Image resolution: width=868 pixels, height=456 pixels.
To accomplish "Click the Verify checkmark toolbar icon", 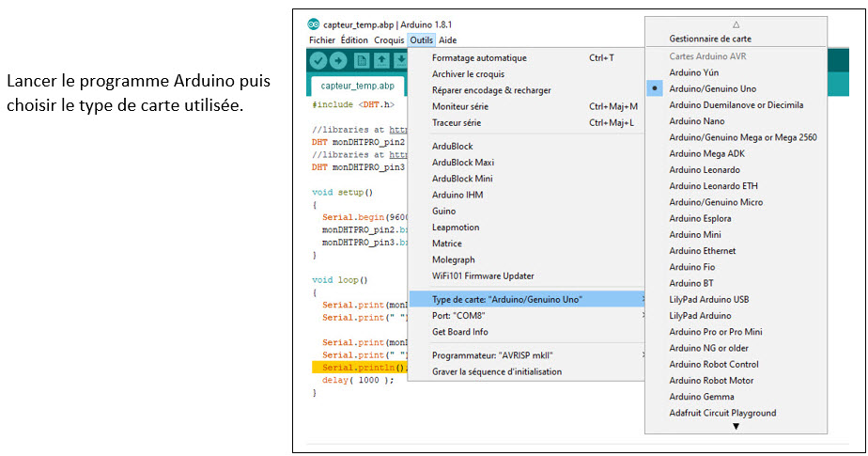I will [318, 61].
